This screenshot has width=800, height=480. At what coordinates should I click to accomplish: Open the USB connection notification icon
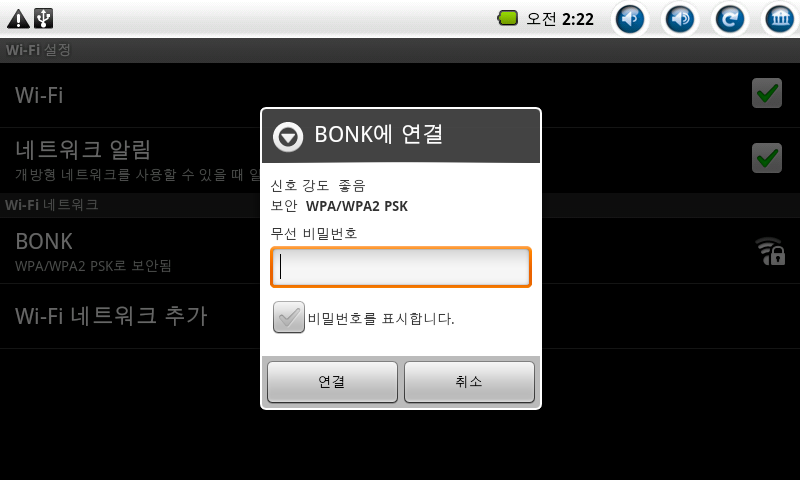[x=43, y=18]
